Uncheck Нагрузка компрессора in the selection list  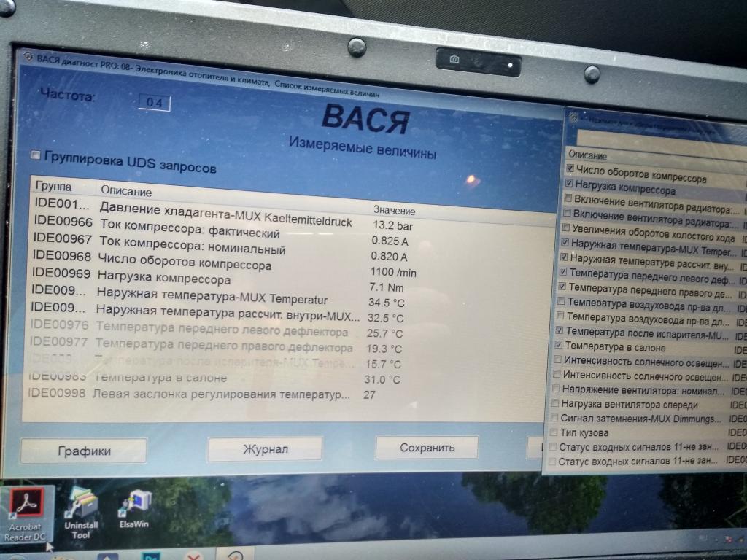pyautogui.click(x=569, y=183)
